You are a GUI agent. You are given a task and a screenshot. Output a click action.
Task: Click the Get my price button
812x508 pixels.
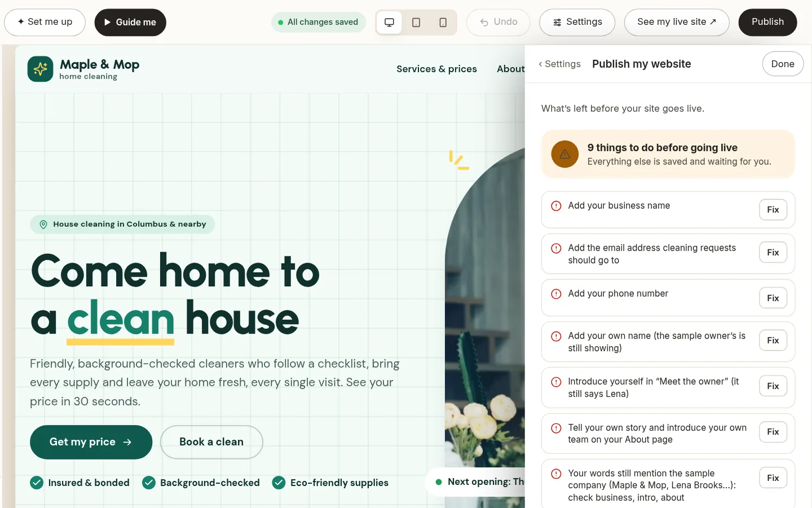(x=91, y=442)
